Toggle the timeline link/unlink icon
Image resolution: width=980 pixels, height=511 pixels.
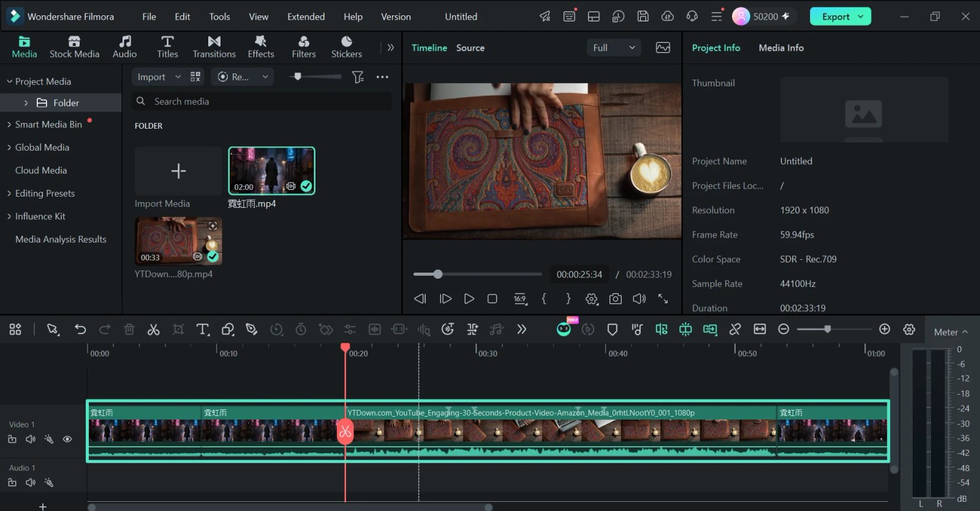735,330
